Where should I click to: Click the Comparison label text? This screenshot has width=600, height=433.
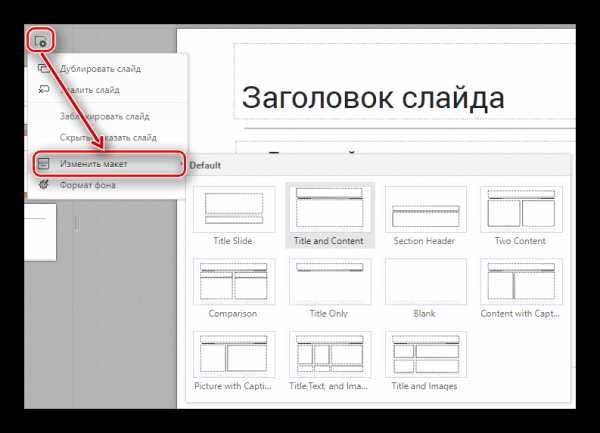(x=233, y=314)
